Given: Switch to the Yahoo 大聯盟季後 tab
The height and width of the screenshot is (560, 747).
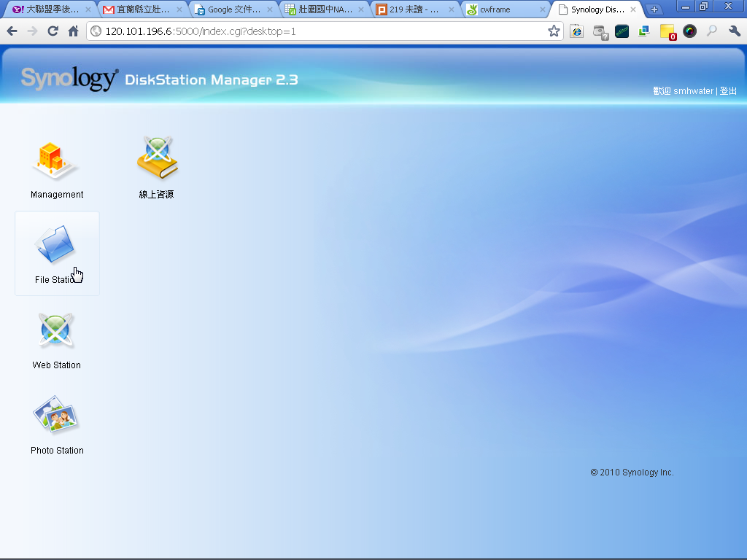Looking at the screenshot, I should (x=49, y=9).
